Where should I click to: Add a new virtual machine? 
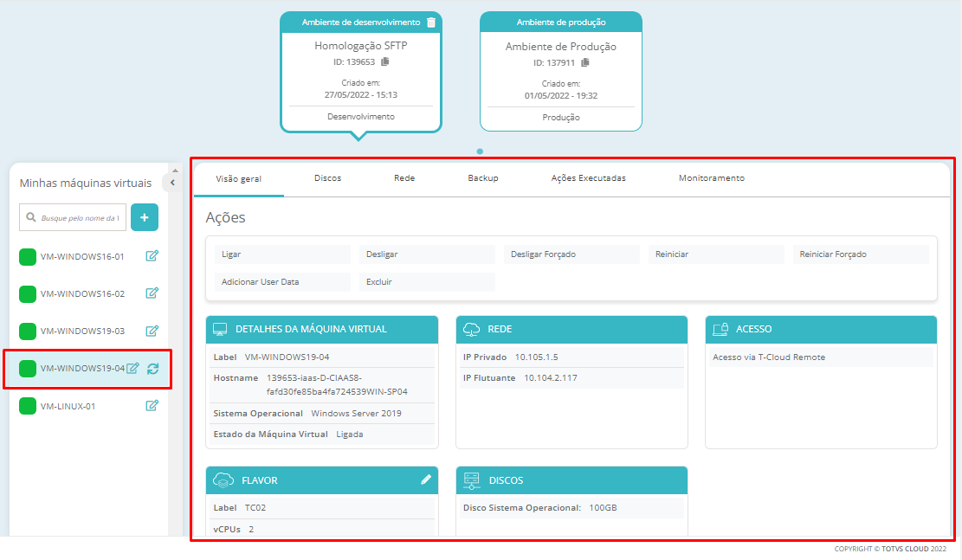coord(145,217)
